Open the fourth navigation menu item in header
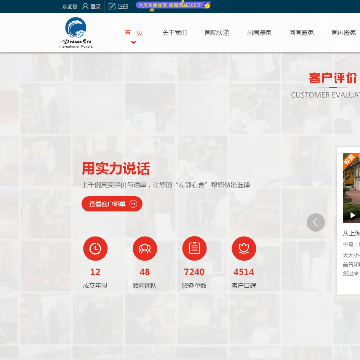Screen dimensions: 360x360 (x=259, y=33)
